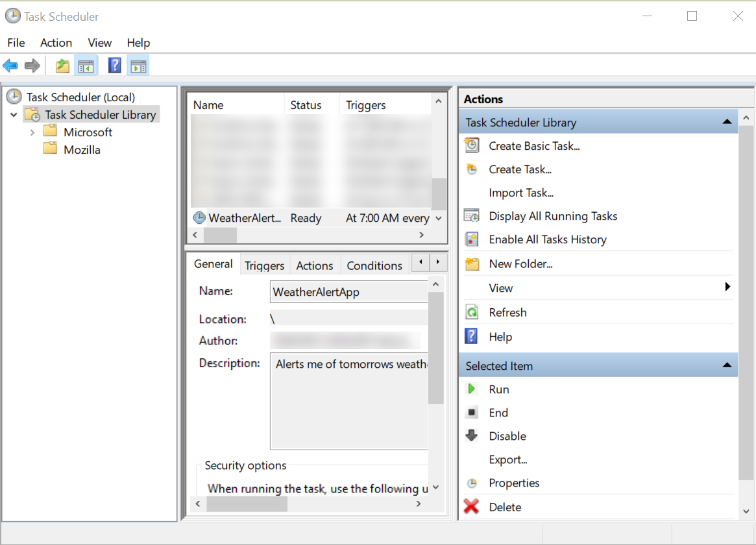Click the red Delete X icon
This screenshot has height=545, width=756.
(472, 507)
